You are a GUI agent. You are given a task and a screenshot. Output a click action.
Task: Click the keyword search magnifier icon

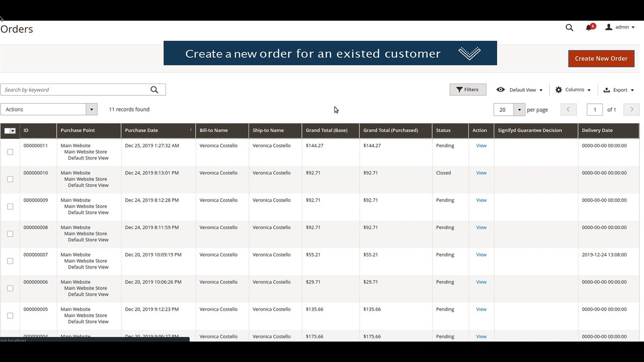tap(154, 89)
